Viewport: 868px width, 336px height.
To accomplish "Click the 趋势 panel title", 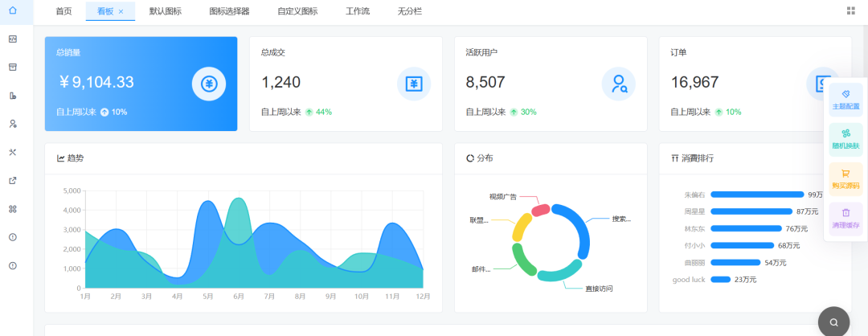I will coord(76,158).
